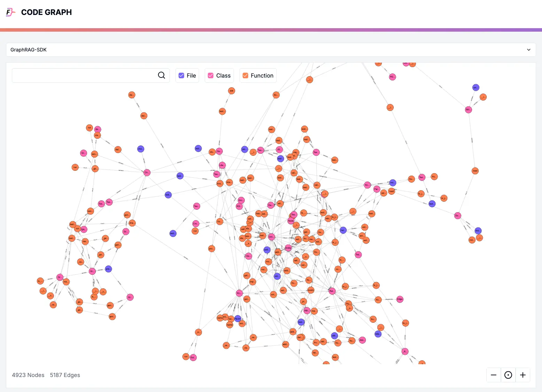Screen dimensions: 542x392
Task: Select the pink Edge class node
Action: pyautogui.click(x=400, y=299)
